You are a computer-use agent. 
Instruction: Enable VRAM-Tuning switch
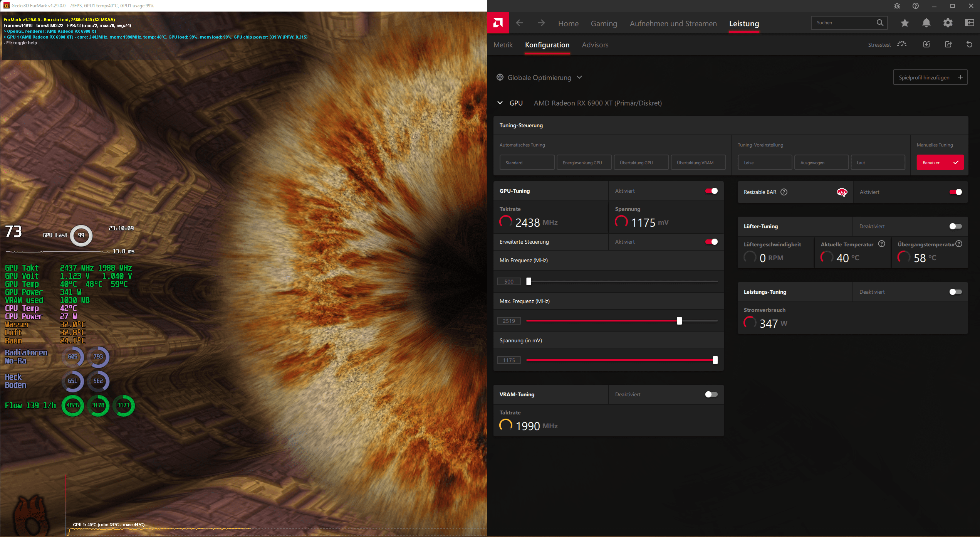tap(712, 394)
